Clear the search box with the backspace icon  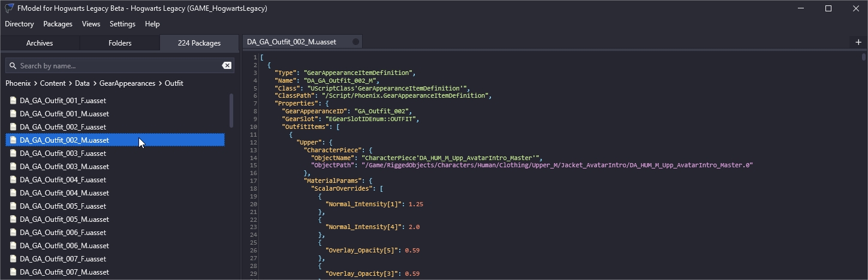tap(227, 65)
